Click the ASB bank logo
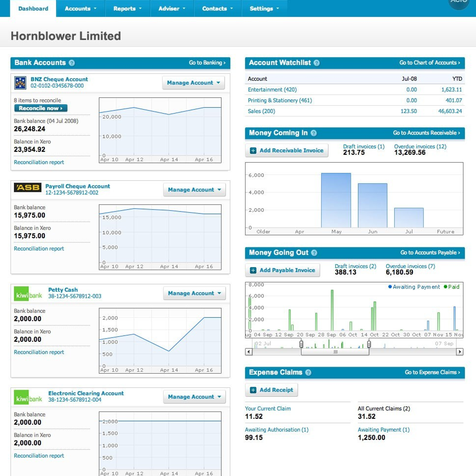Viewport: 476px width, 476px height. coord(28,188)
